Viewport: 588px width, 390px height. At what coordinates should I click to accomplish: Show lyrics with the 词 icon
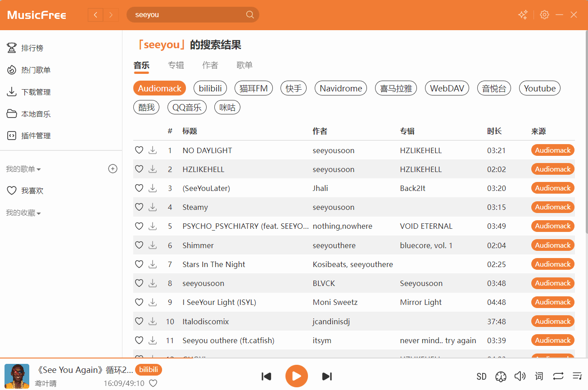(x=539, y=376)
